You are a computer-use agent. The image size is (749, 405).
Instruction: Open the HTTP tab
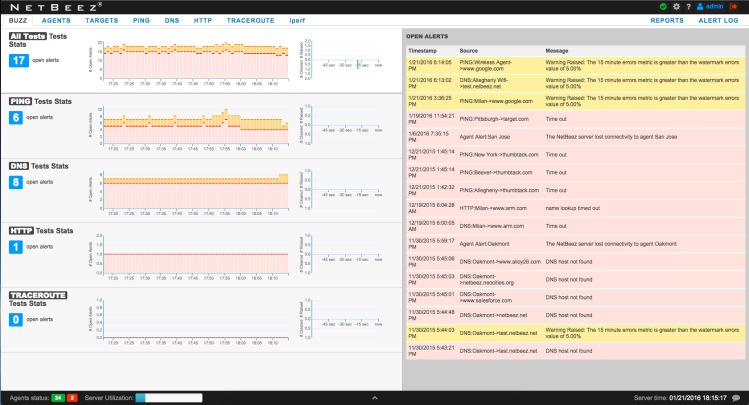coord(203,21)
